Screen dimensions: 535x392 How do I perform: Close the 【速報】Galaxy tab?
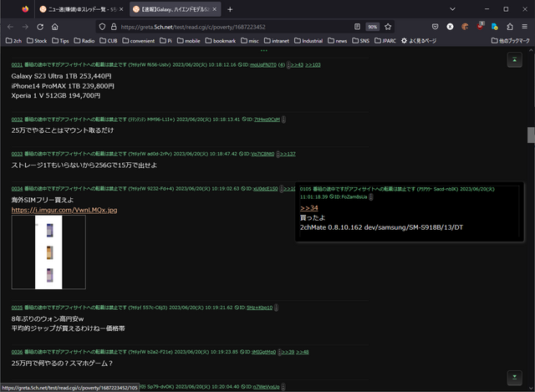click(x=215, y=9)
